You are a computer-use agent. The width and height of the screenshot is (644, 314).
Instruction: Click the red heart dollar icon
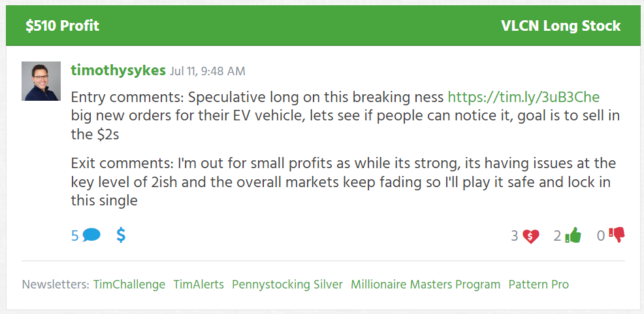pyautogui.click(x=530, y=236)
